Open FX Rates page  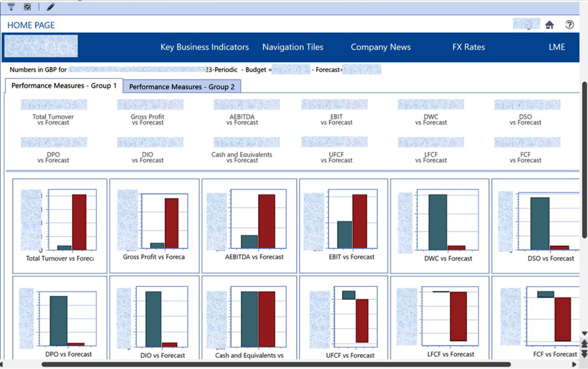[468, 47]
